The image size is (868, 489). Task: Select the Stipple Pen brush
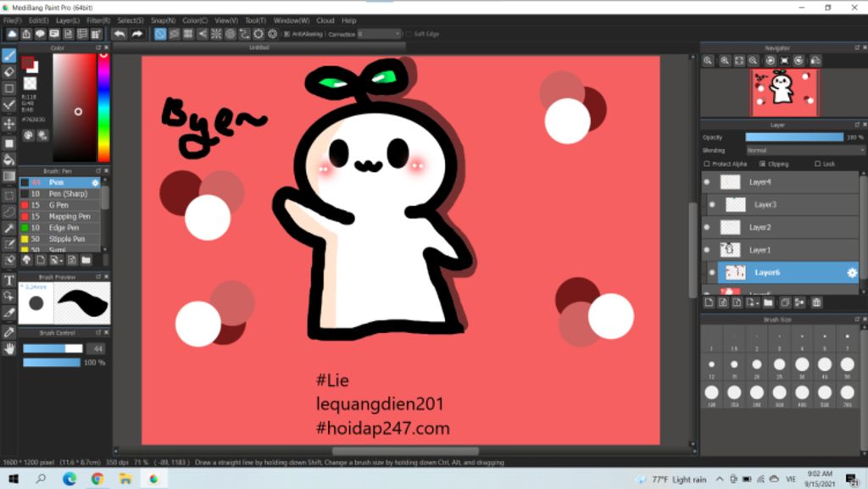(60, 240)
